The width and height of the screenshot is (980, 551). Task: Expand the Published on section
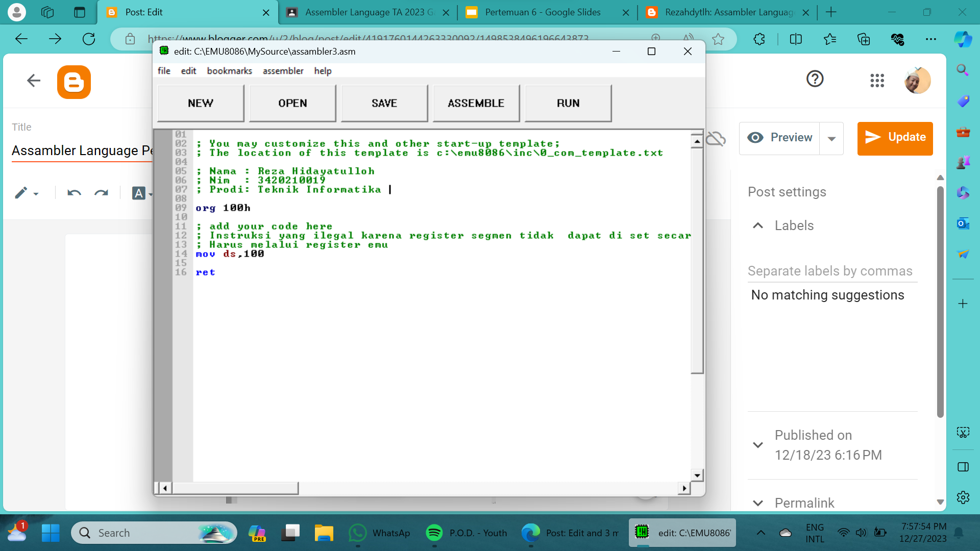[758, 445]
